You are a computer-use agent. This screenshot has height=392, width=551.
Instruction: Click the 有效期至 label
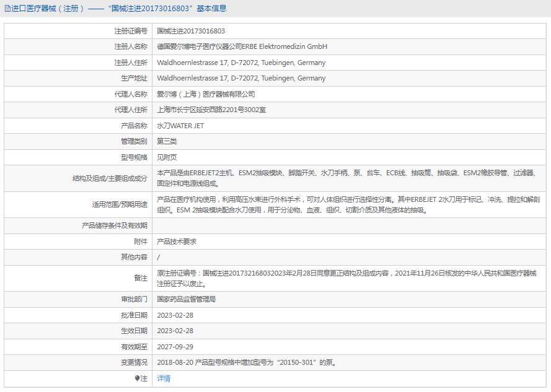[134, 347]
